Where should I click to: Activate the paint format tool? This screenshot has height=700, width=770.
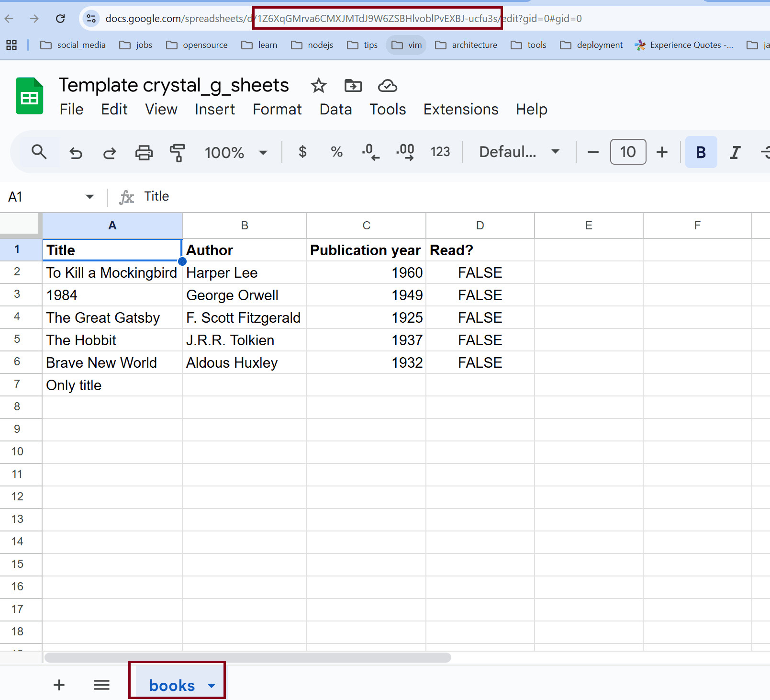[178, 153]
